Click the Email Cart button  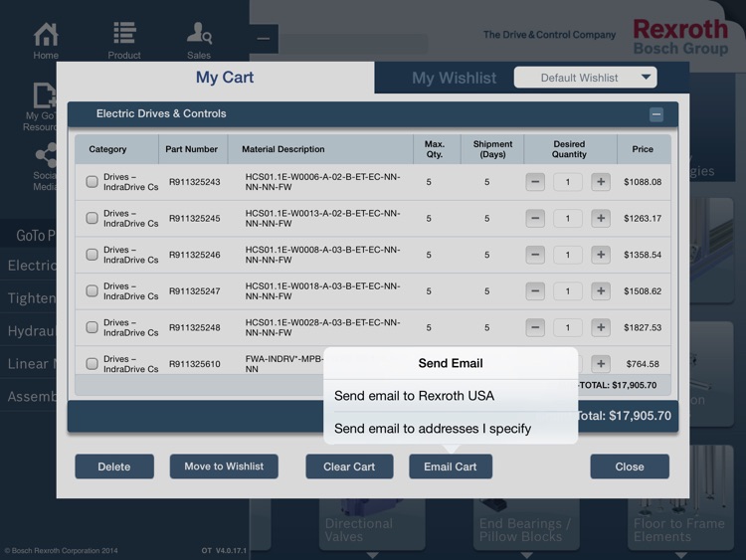click(451, 467)
